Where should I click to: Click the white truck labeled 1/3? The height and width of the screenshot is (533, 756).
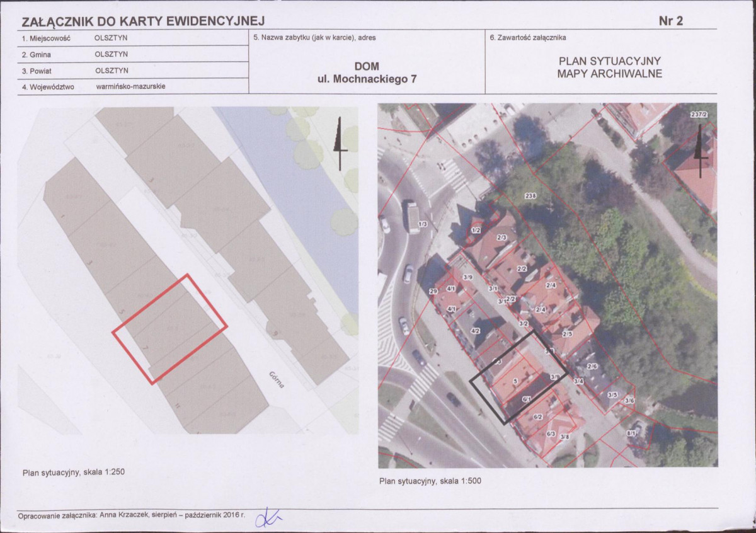pos(414,218)
